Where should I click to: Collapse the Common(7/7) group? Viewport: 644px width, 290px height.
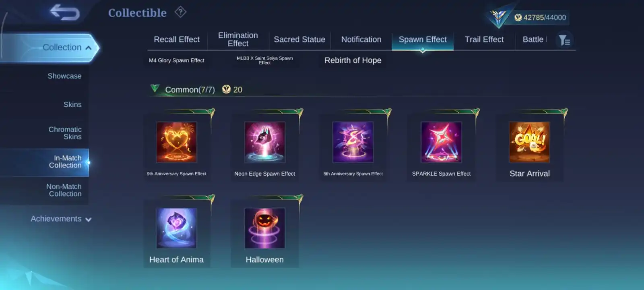pyautogui.click(x=155, y=89)
